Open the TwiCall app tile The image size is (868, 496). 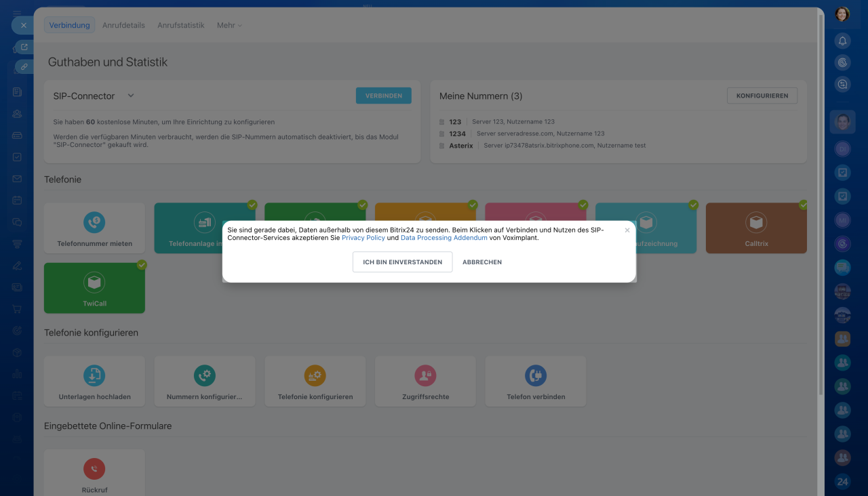point(94,288)
